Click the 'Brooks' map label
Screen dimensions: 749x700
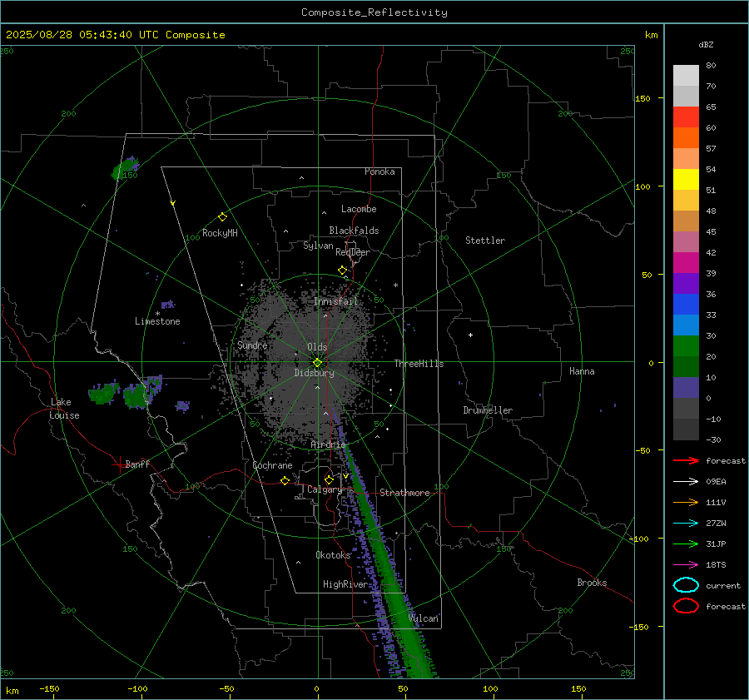(592, 583)
